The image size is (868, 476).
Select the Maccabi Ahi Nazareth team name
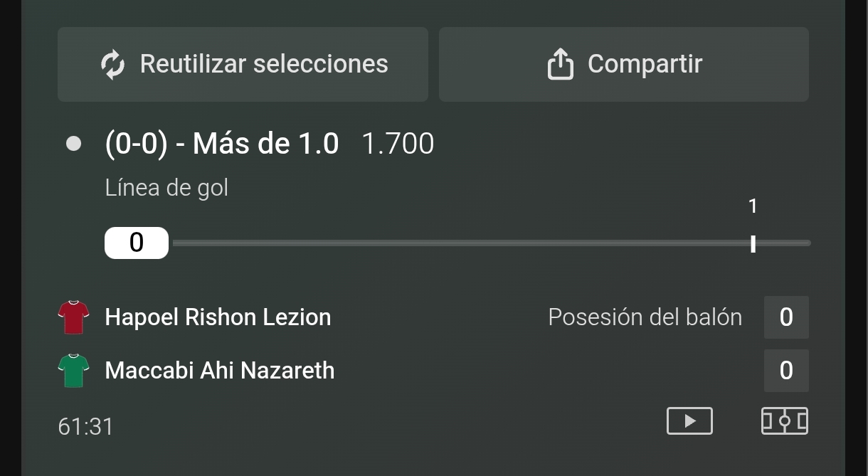(x=219, y=370)
